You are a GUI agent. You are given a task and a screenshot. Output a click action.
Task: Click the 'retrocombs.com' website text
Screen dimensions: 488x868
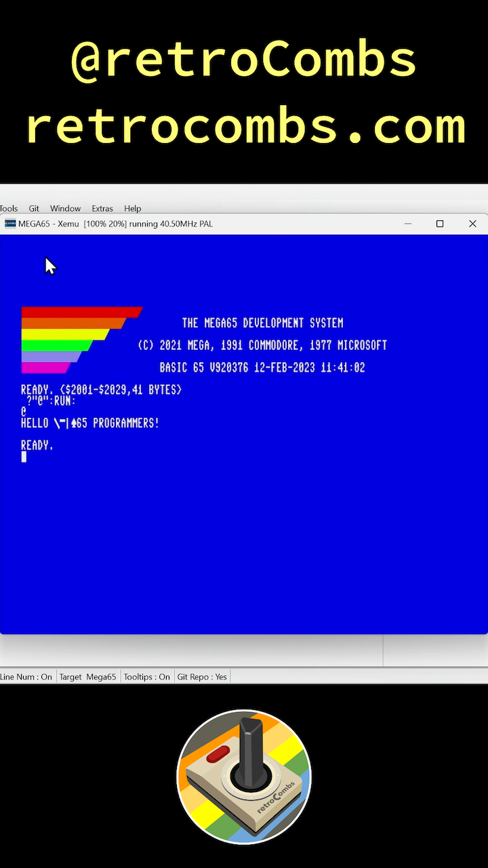click(x=245, y=126)
